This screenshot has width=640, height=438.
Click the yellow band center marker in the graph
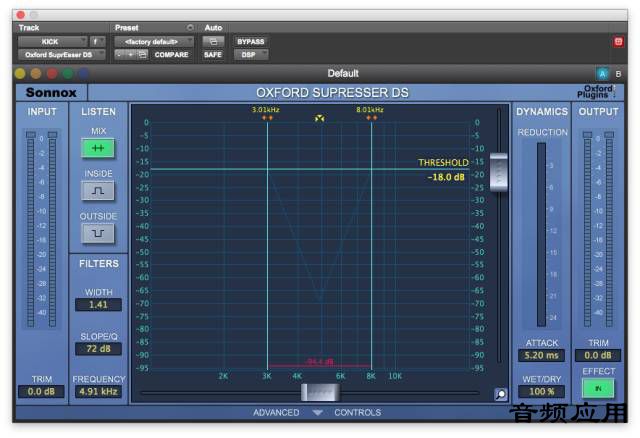320,118
